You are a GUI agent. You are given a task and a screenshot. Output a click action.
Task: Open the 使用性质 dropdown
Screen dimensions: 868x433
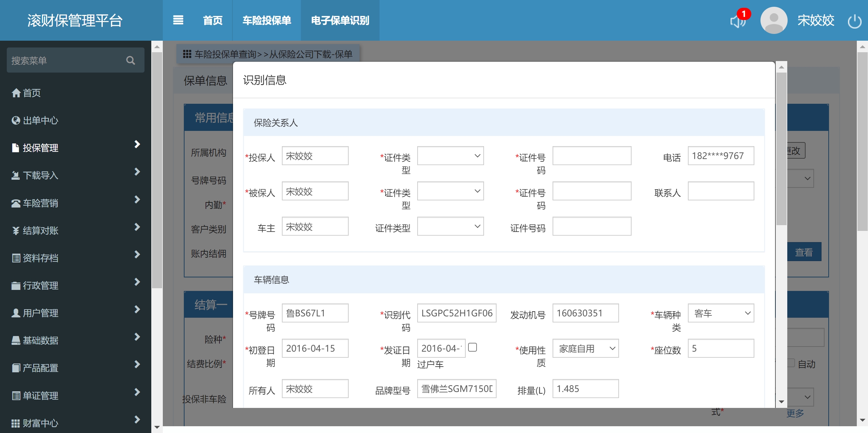pos(585,349)
